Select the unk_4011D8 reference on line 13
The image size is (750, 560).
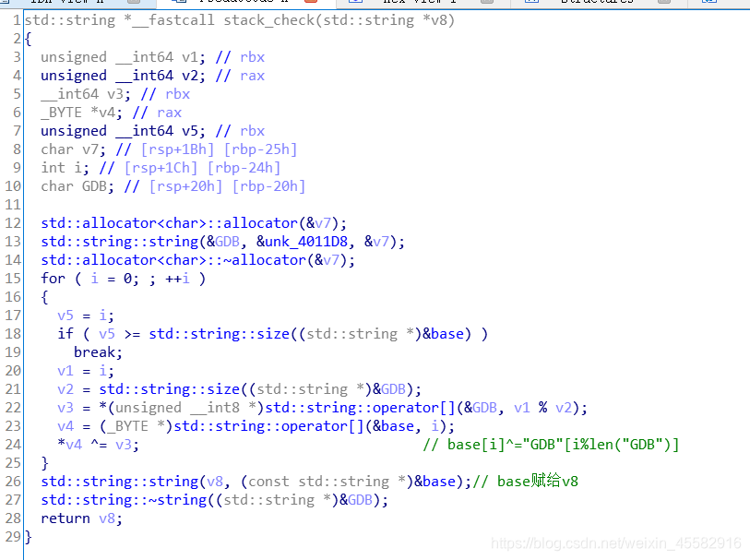click(x=306, y=242)
